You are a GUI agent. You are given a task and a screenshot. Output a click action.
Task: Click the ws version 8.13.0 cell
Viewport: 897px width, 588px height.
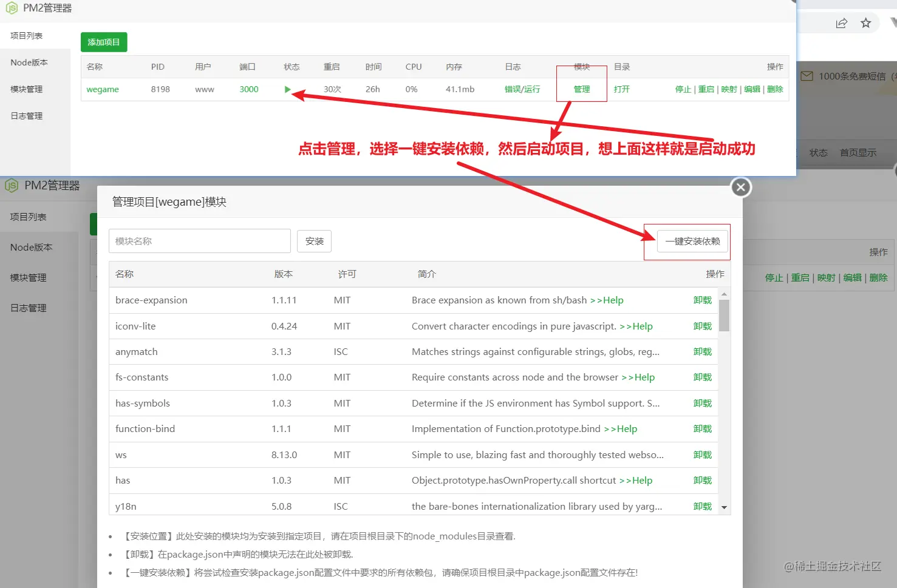[284, 455]
